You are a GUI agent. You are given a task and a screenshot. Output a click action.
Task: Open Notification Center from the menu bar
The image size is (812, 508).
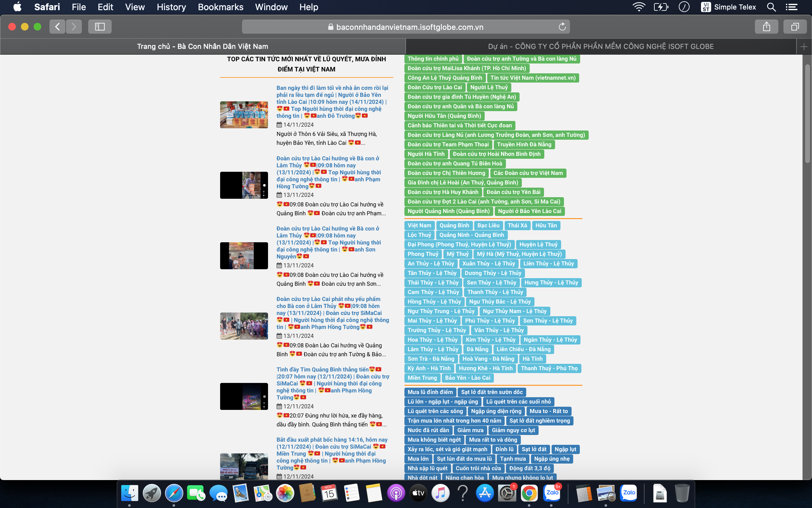pyautogui.click(x=791, y=7)
